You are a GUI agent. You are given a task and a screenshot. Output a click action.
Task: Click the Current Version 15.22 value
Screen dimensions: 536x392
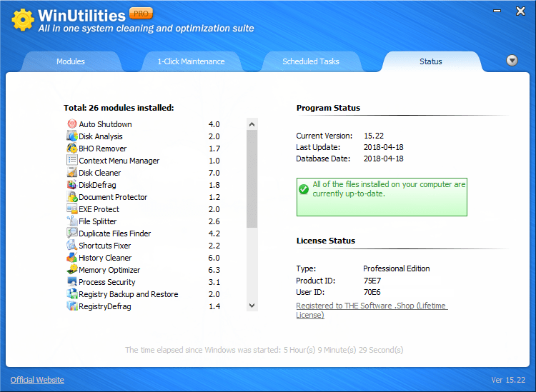pyautogui.click(x=374, y=136)
